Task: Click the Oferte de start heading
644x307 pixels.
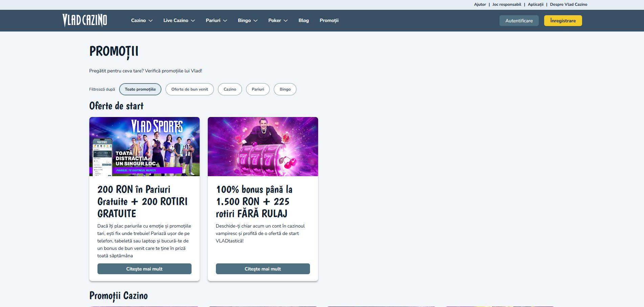Action: click(x=116, y=106)
